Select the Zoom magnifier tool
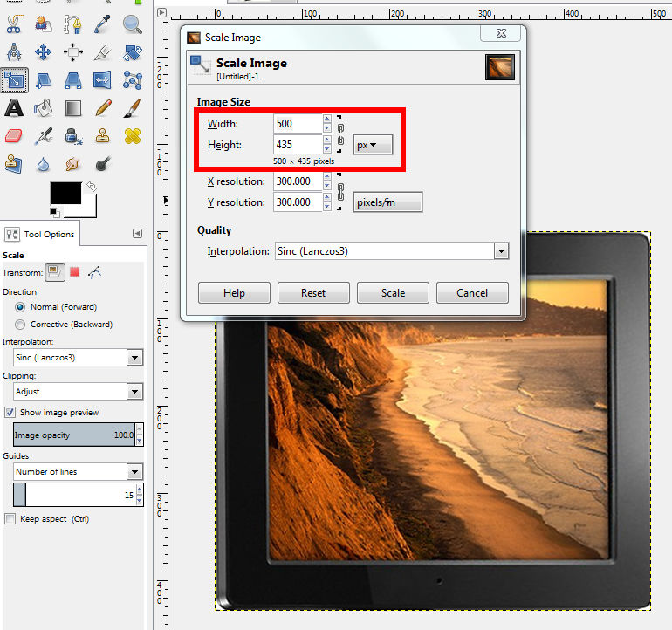 click(132, 24)
